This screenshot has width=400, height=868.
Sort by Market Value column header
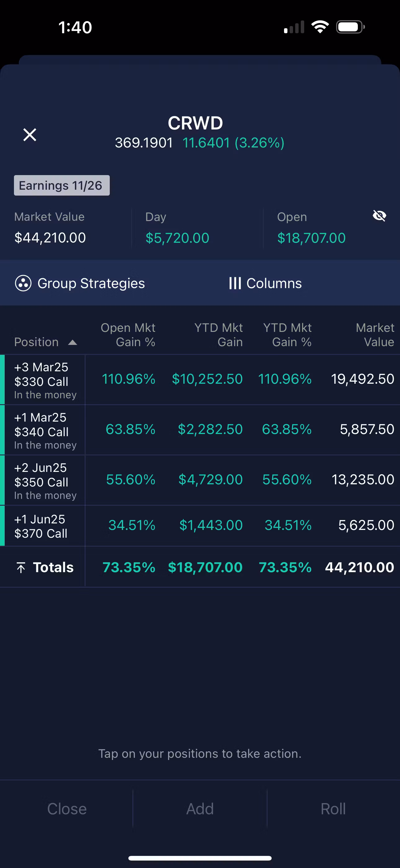375,335
